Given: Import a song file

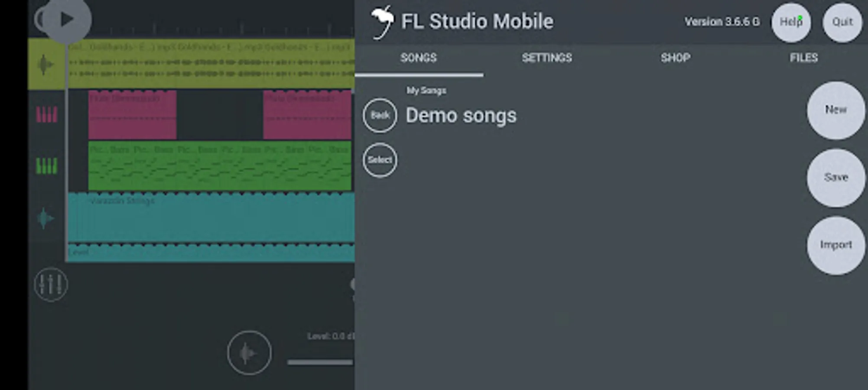Looking at the screenshot, I should 836,245.
